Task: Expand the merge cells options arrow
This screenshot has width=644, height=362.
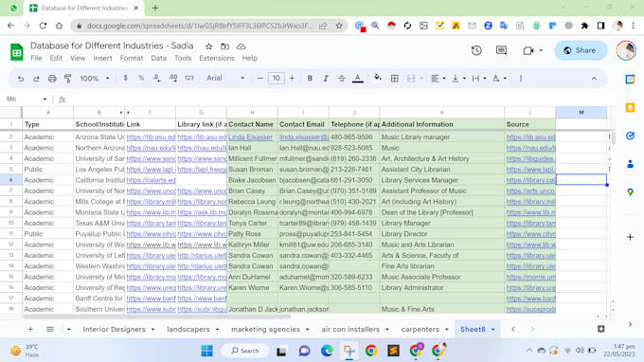Action: click(x=421, y=79)
